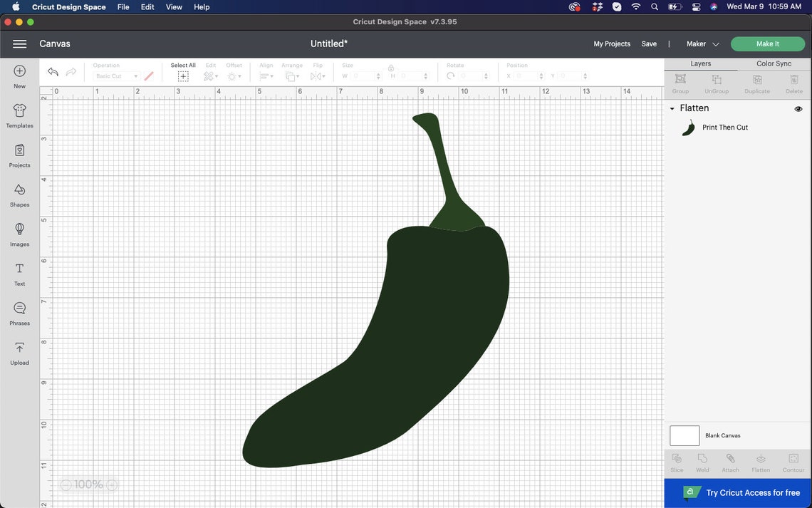Viewport: 812px width, 508px height.
Task: Open the Phrases panel
Action: (x=19, y=311)
